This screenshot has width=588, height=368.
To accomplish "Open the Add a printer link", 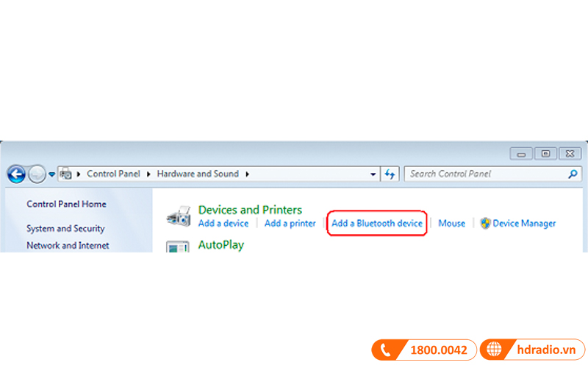I will coord(290,223).
